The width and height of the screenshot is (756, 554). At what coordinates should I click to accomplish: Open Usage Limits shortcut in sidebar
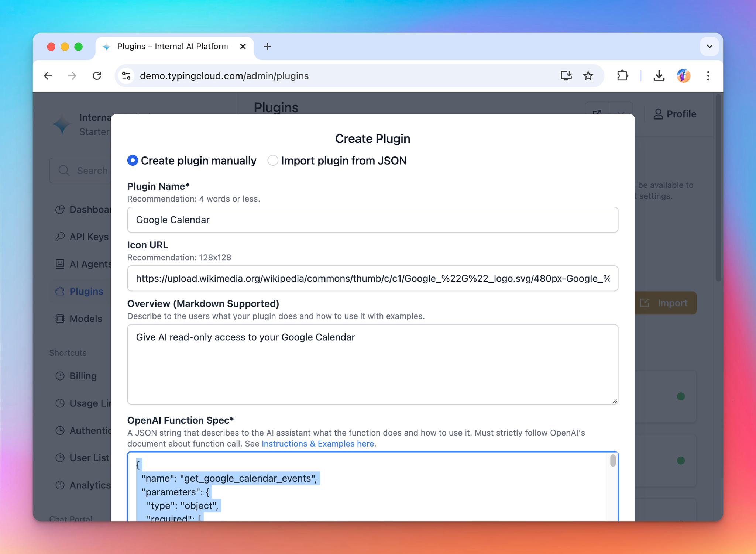click(x=83, y=403)
